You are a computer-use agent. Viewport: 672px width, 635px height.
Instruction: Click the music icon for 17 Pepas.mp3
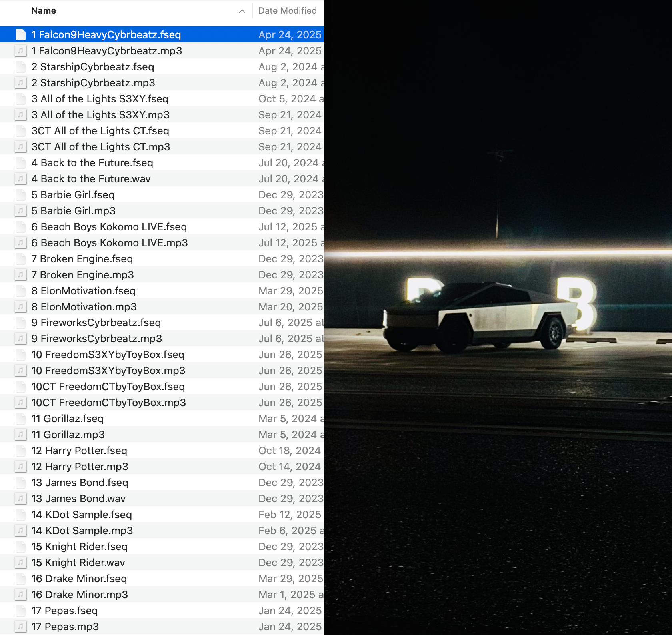pos(21,627)
